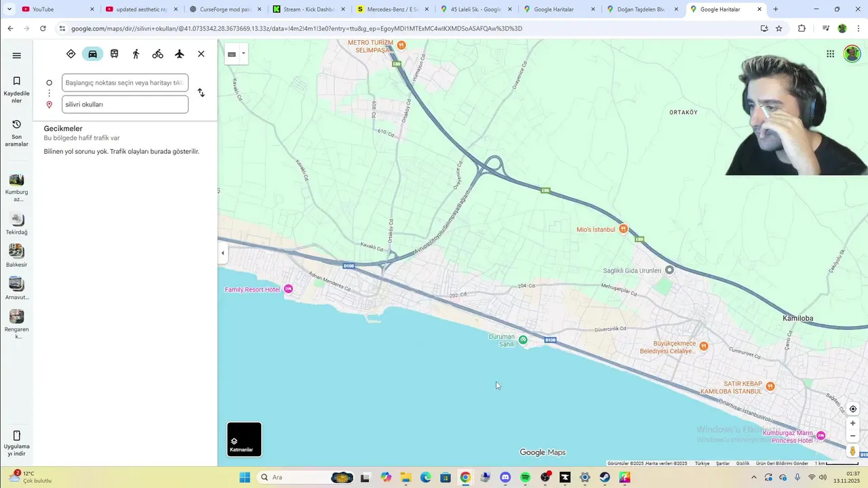Select driving travel mode car icon
This screenshot has width=868, height=488.
(92, 54)
